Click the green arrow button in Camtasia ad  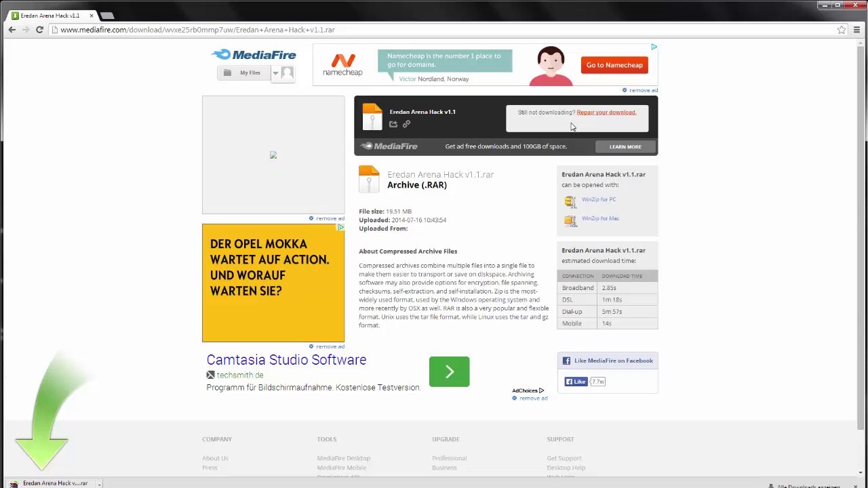[x=449, y=371]
